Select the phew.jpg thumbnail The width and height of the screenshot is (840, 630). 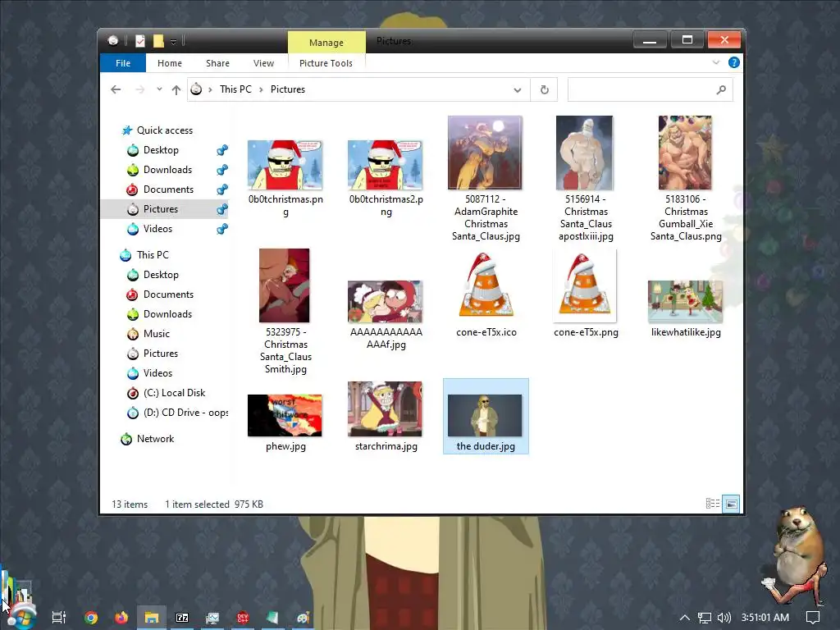point(285,415)
